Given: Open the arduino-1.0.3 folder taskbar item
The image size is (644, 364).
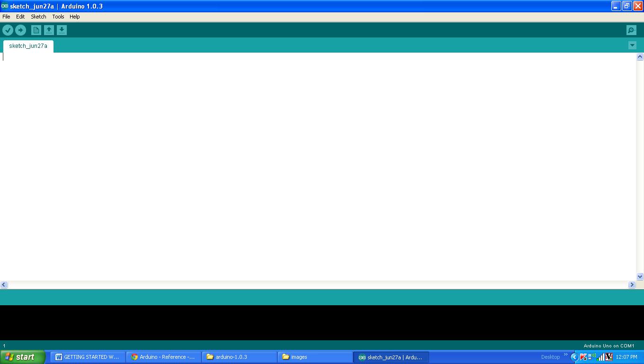Looking at the screenshot, I should coord(240,357).
